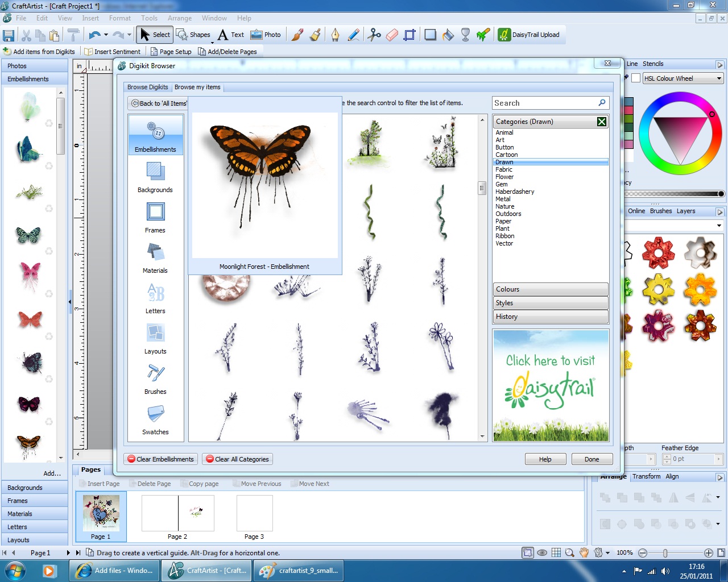Image resolution: width=728 pixels, height=582 pixels.
Task: Click the zoom slider handle
Action: [665, 553]
